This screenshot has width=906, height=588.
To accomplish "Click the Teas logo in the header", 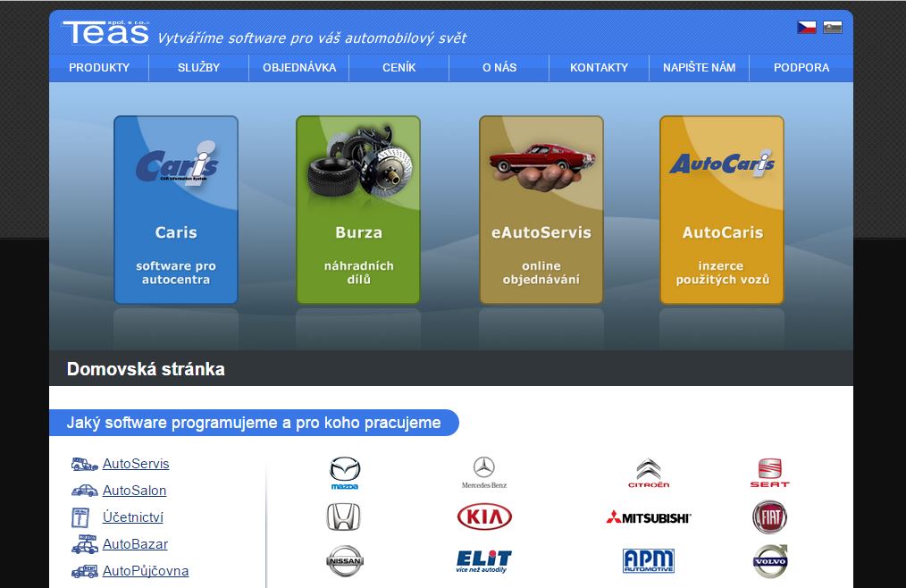I will (105, 34).
